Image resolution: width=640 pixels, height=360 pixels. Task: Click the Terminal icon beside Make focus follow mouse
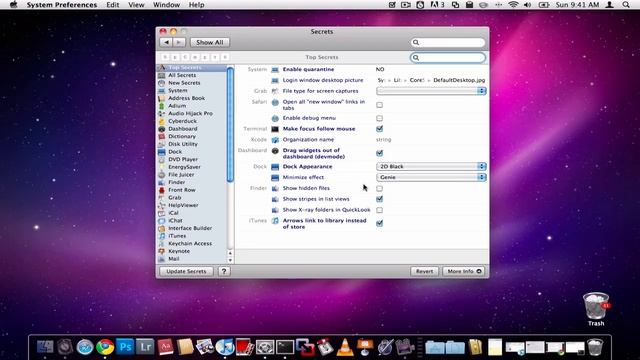pyautogui.click(x=275, y=129)
